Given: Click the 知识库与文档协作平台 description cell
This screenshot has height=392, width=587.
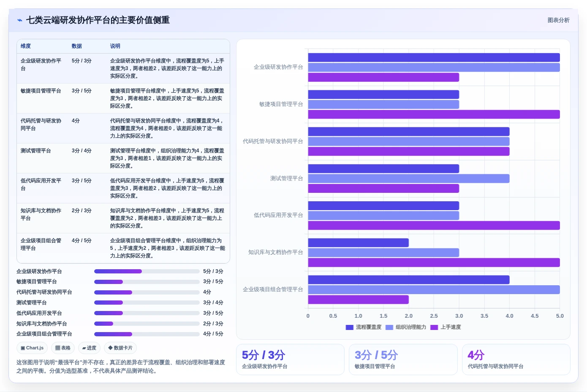Looking at the screenshot, I should 167,218.
